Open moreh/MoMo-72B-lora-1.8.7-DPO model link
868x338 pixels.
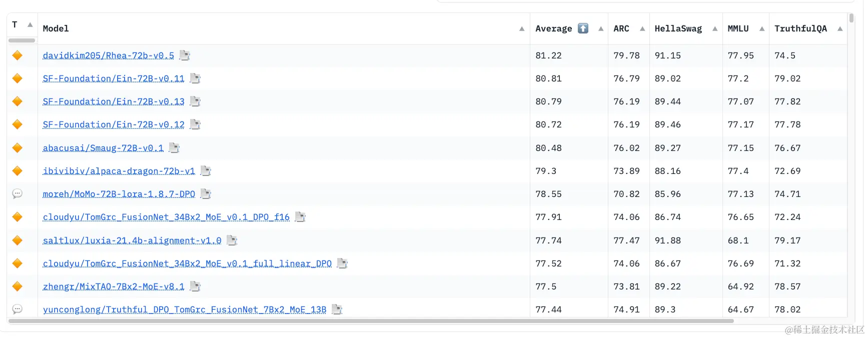pos(119,194)
